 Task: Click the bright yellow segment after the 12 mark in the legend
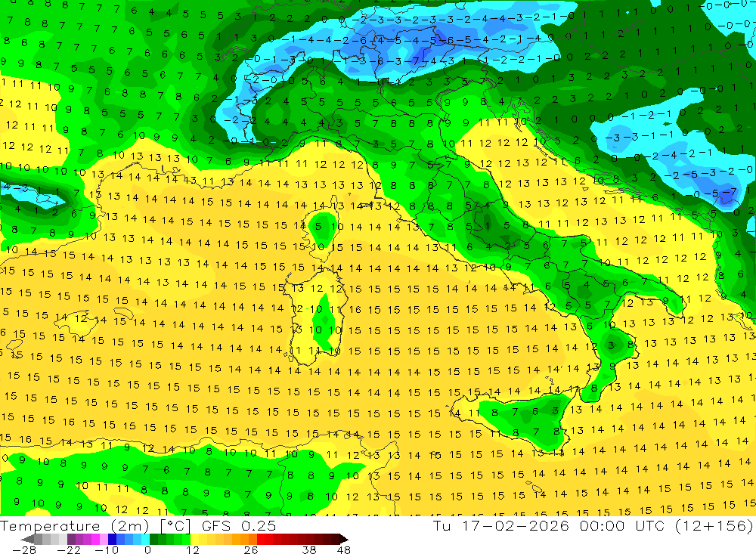[x=195, y=539]
